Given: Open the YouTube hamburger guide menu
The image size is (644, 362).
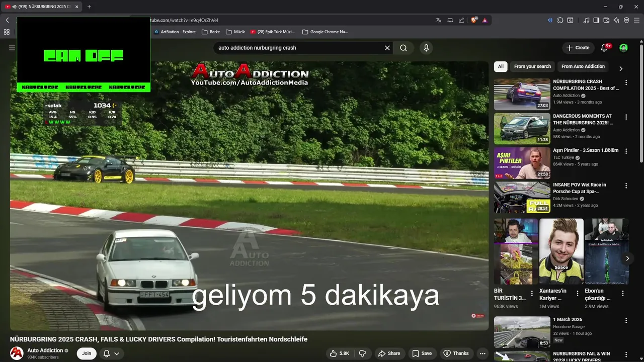Looking at the screenshot, I should (12, 48).
